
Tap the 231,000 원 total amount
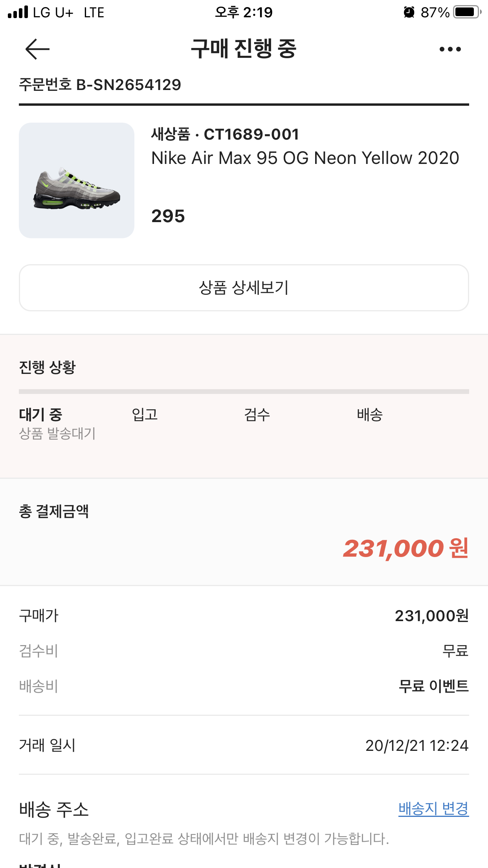[405, 548]
